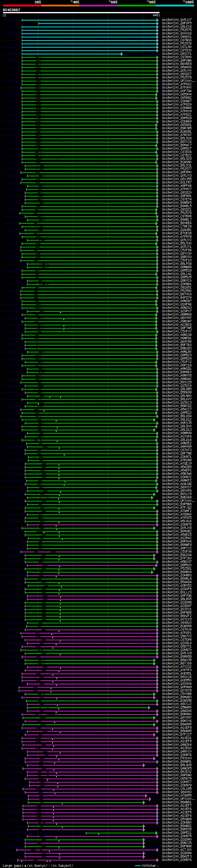Click label UniRef100_Q9LD12
Screen dimensions: 197x868
[177, 419]
